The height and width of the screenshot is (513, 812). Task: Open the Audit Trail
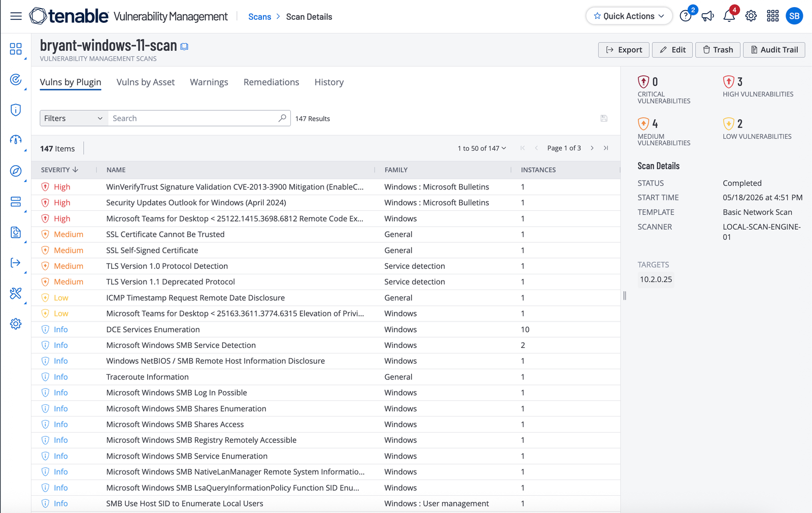coord(774,50)
